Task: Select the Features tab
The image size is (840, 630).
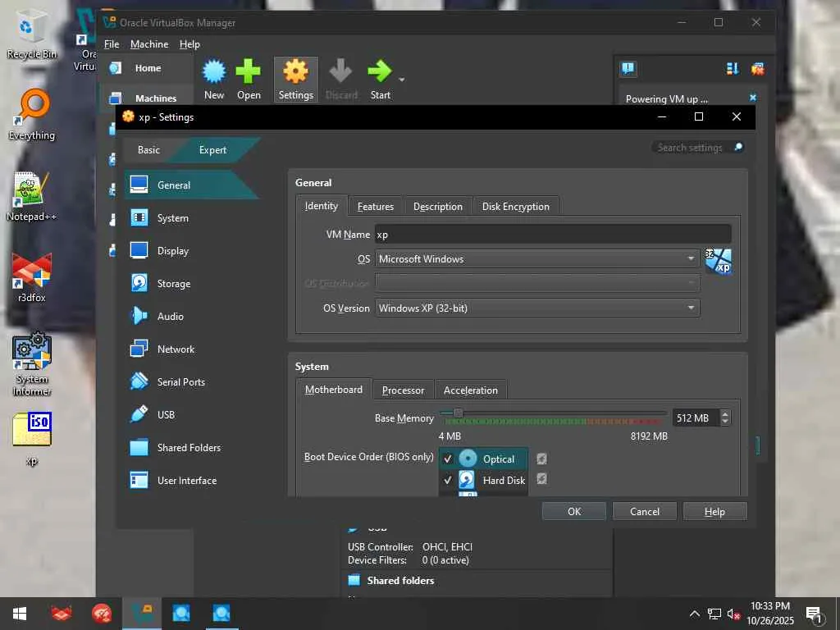Action: [x=376, y=207]
